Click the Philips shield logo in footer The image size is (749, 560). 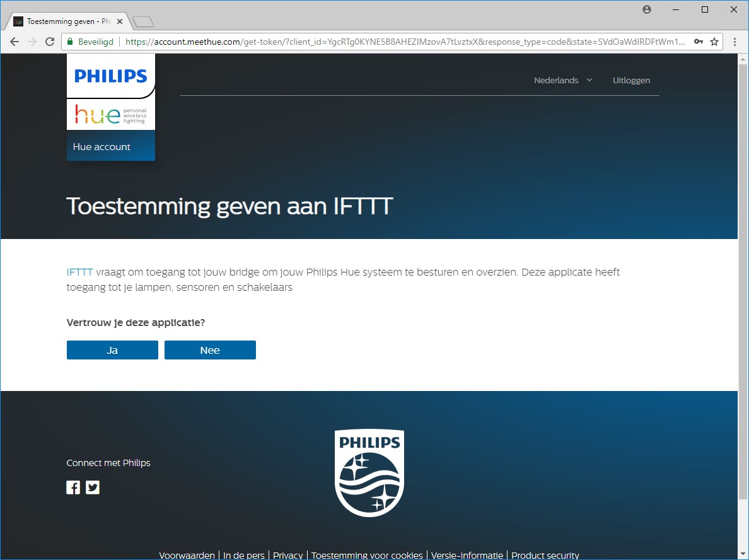click(x=369, y=473)
